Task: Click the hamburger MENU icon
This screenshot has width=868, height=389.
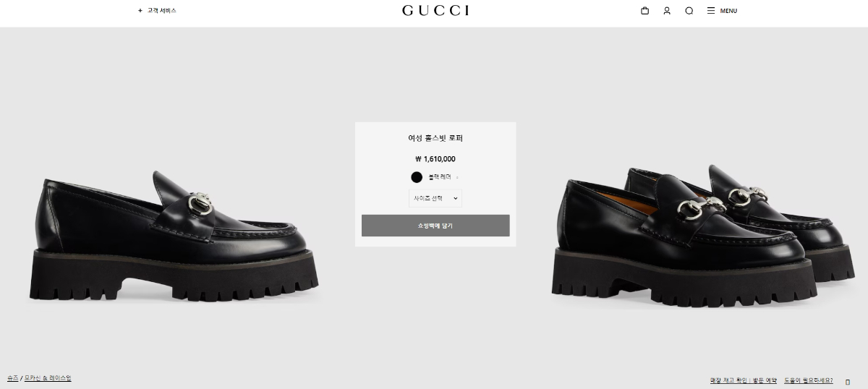Action: tap(711, 11)
